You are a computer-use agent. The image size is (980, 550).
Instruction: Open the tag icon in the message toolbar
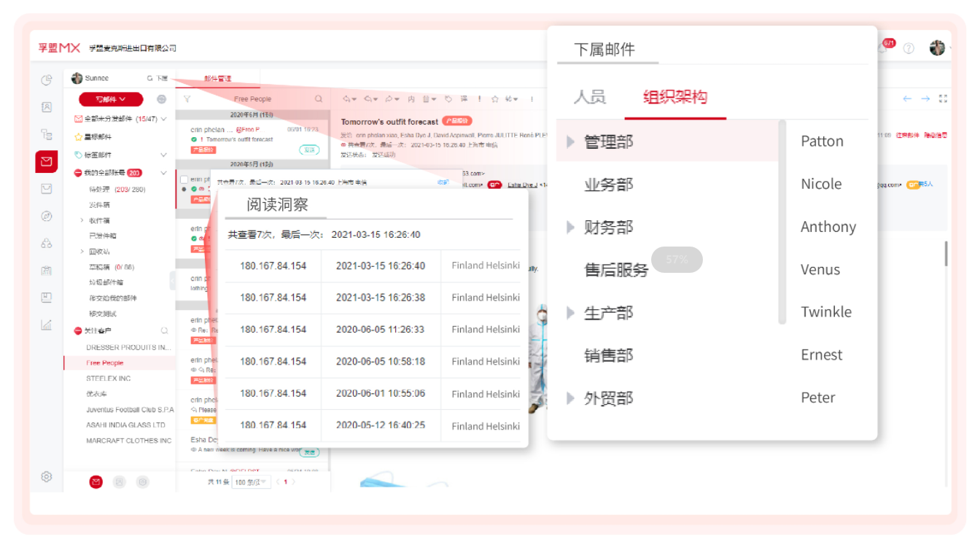(x=449, y=98)
